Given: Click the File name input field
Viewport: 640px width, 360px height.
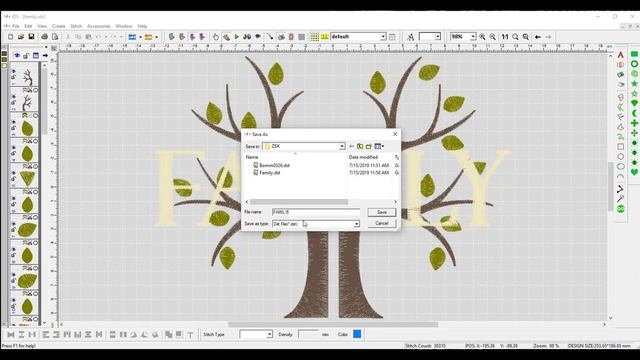Looking at the screenshot, I should (x=316, y=212).
